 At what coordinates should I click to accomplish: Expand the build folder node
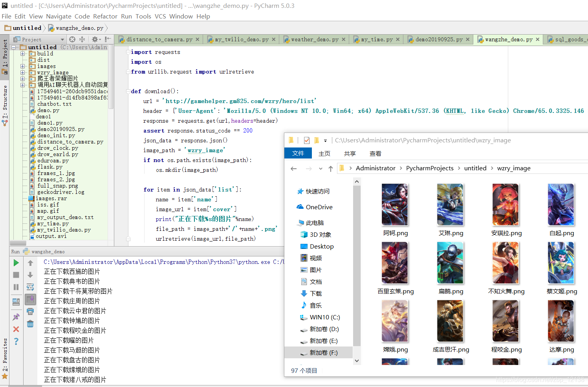tap(23, 53)
